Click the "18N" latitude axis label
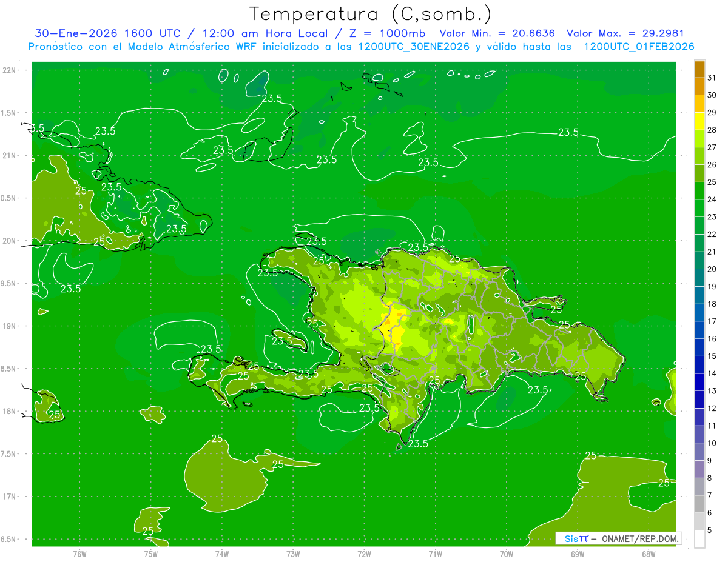 (x=9, y=411)
